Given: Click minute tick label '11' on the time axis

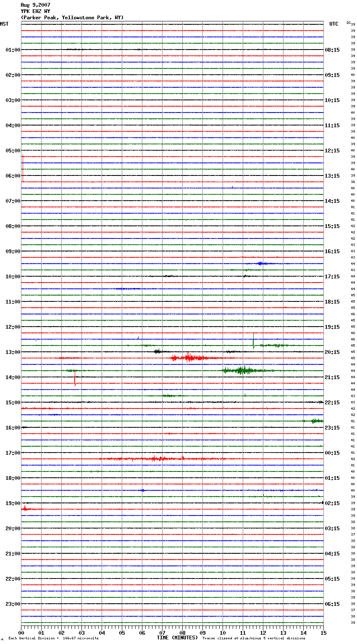Looking at the screenshot, I should point(243,633).
